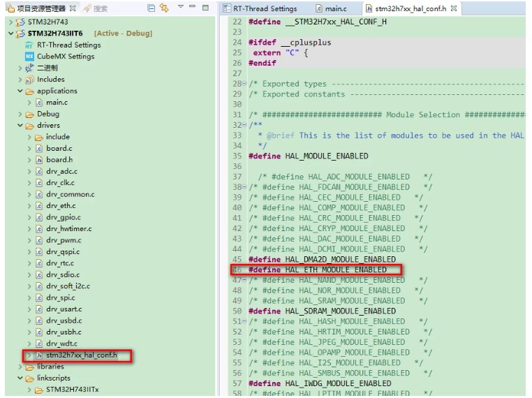
Task: Click the HAL_MODULE_ENABLED define on line 35
Action: point(309,156)
